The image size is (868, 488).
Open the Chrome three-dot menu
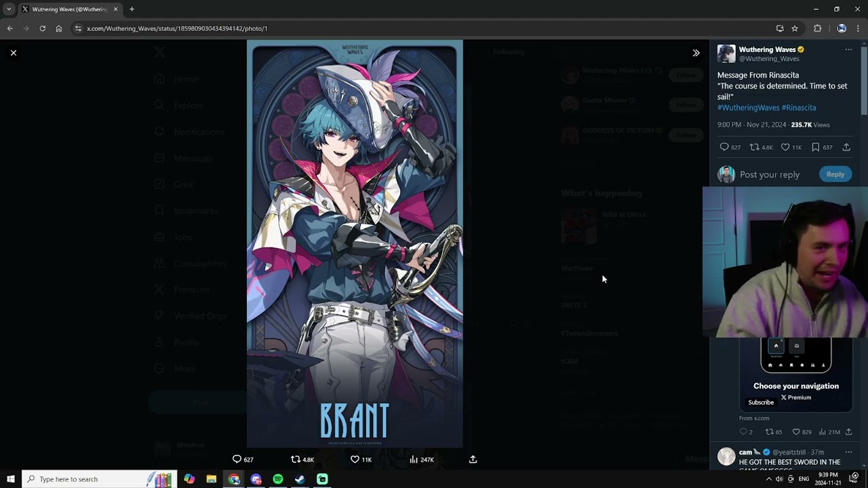pyautogui.click(x=858, y=28)
